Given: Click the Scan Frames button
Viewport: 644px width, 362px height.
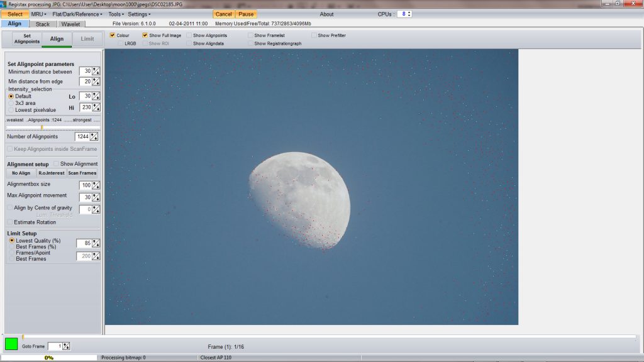Looking at the screenshot, I should tap(82, 173).
